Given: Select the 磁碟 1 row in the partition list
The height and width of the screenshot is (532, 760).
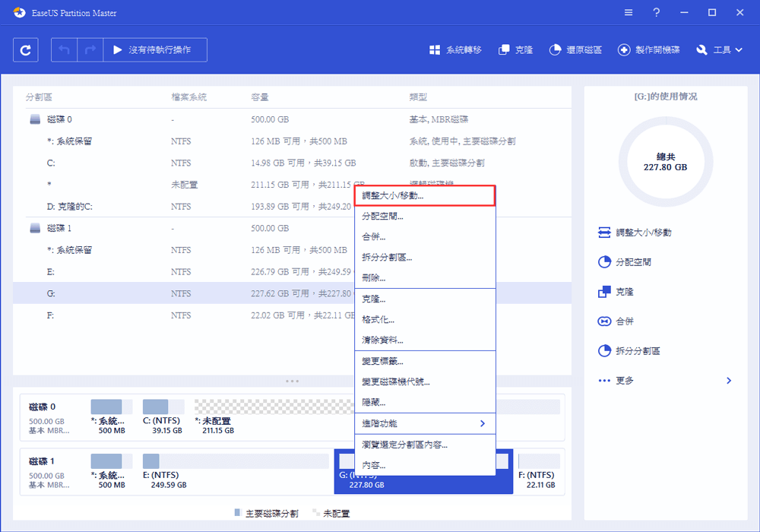Looking at the screenshot, I should tap(293, 228).
